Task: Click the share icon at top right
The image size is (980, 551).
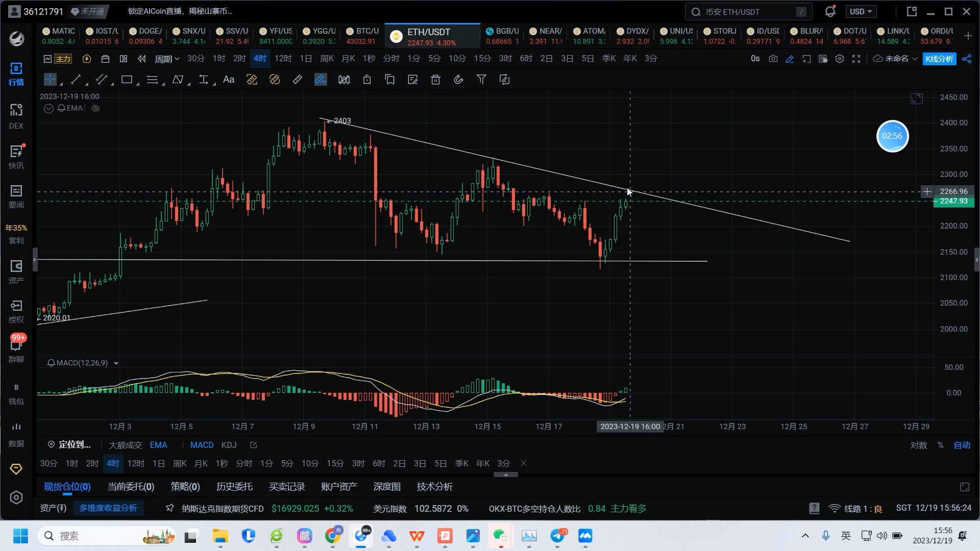Action: [x=966, y=59]
